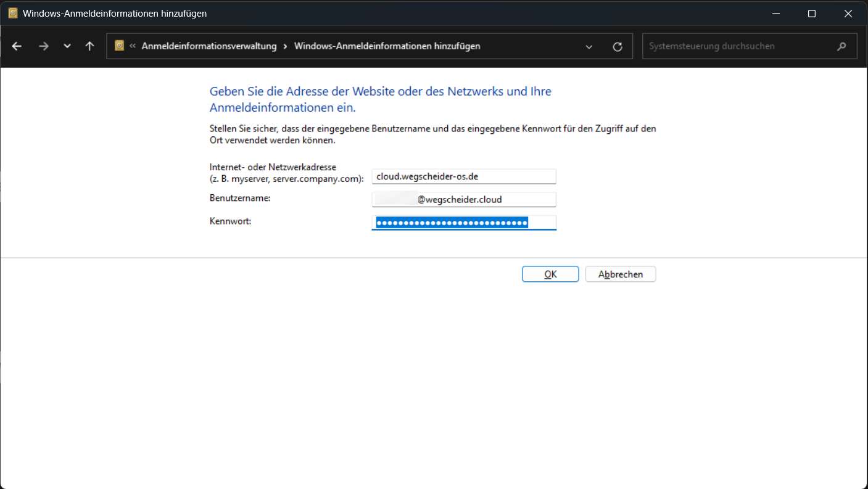Click the search magnifier icon
Screen dimensions: 868x489
pyautogui.click(x=841, y=46)
